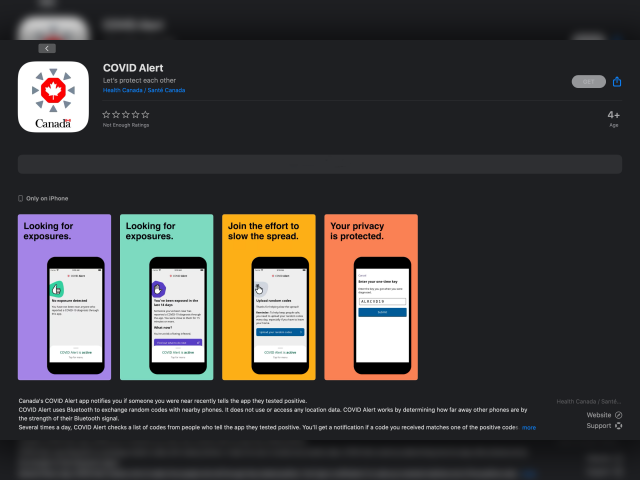
Task: Click the COVID Alert app icon
Action: coord(53,97)
